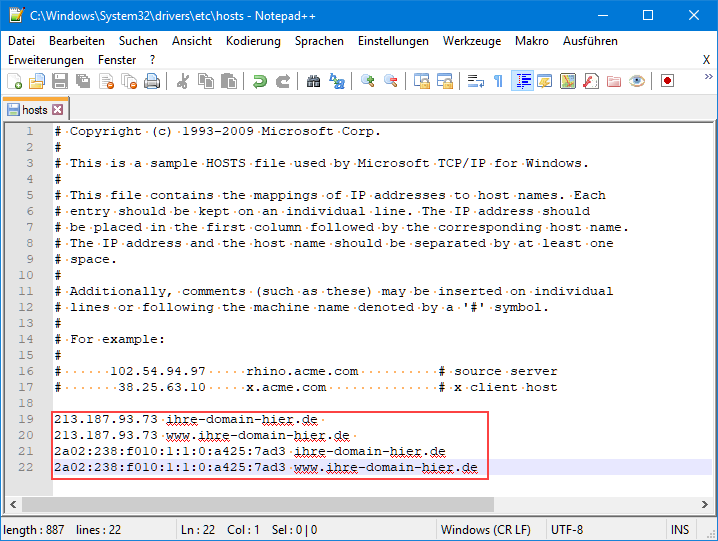Viewport: 718px width, 541px height.
Task: Click the Zoom in magnifier icon
Action: [368, 81]
